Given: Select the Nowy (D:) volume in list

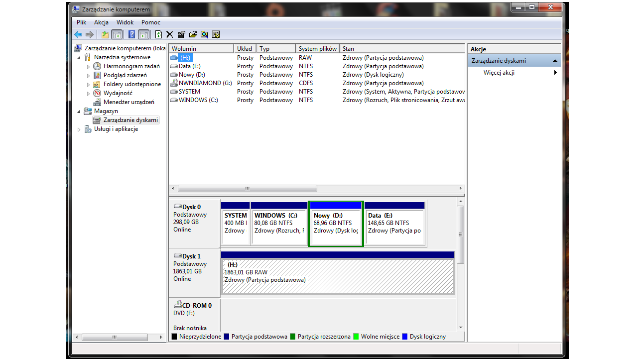Looking at the screenshot, I should click(317, 75).
